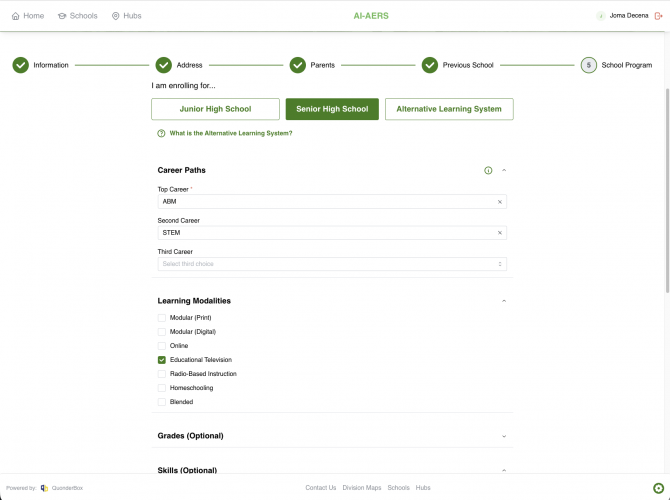This screenshot has width=670, height=500.
Task: Check the Modular (Digital) checkbox
Action: [x=162, y=332]
